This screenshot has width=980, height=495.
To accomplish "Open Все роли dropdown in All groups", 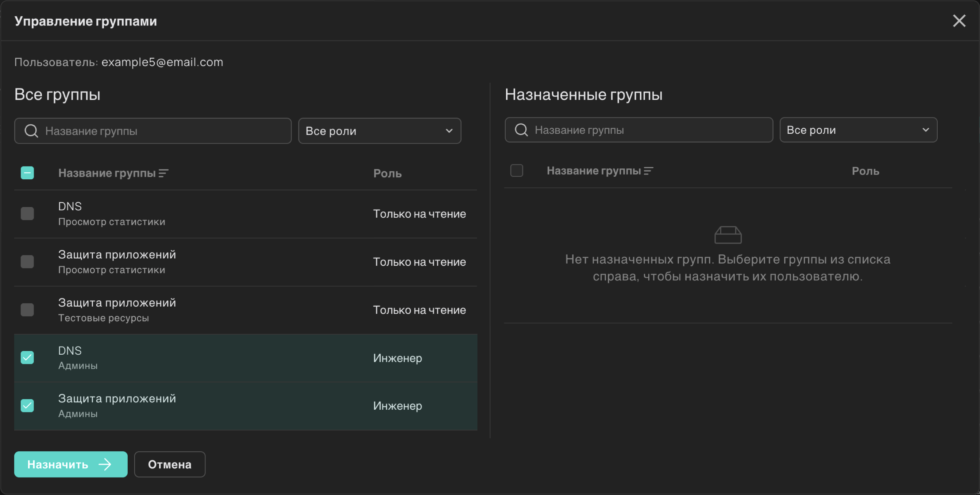I will [x=380, y=131].
